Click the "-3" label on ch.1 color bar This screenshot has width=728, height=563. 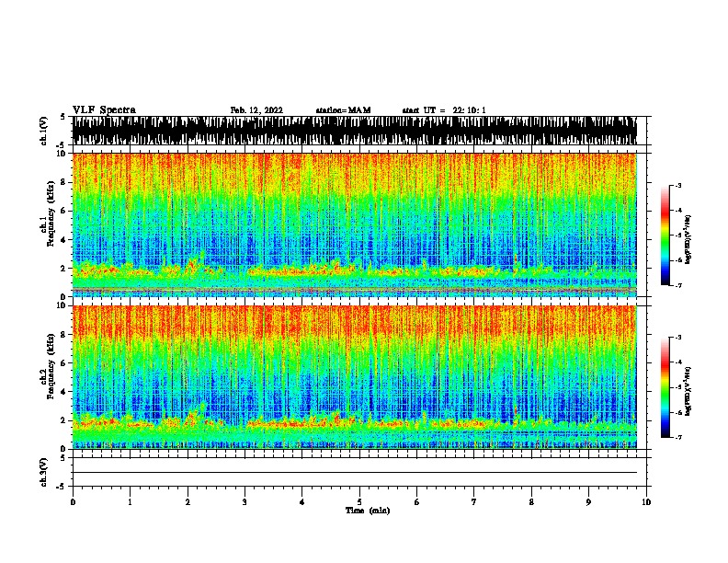coord(677,185)
